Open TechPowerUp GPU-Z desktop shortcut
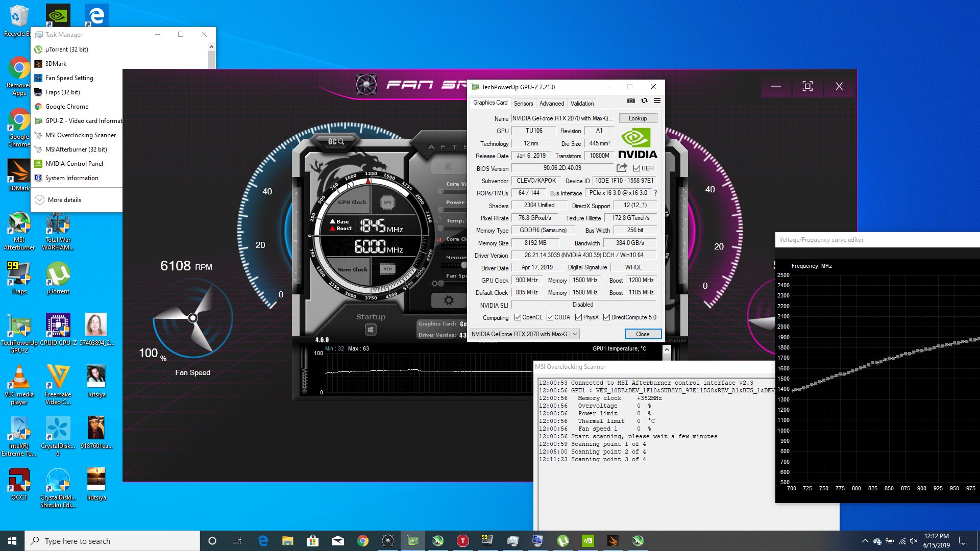Image resolution: width=980 pixels, height=551 pixels. (x=19, y=333)
